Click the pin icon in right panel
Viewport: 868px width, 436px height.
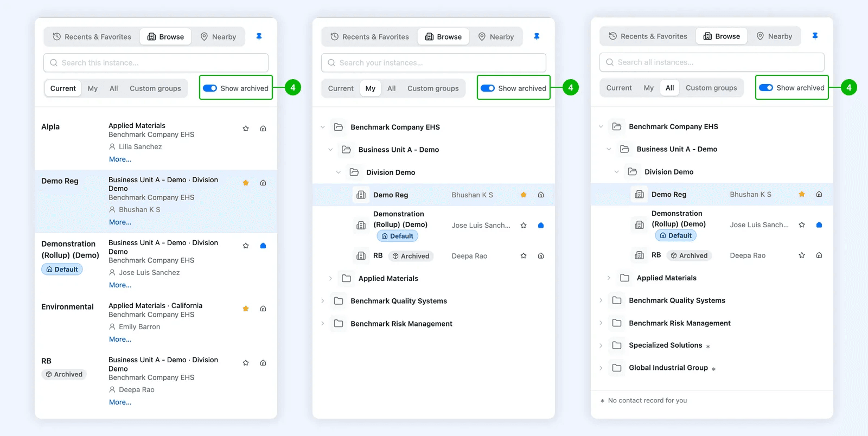pos(815,36)
